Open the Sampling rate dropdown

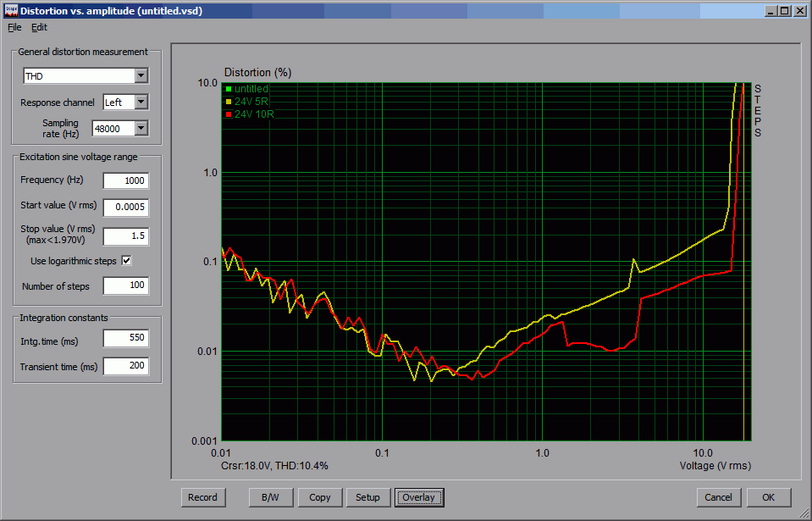point(141,129)
